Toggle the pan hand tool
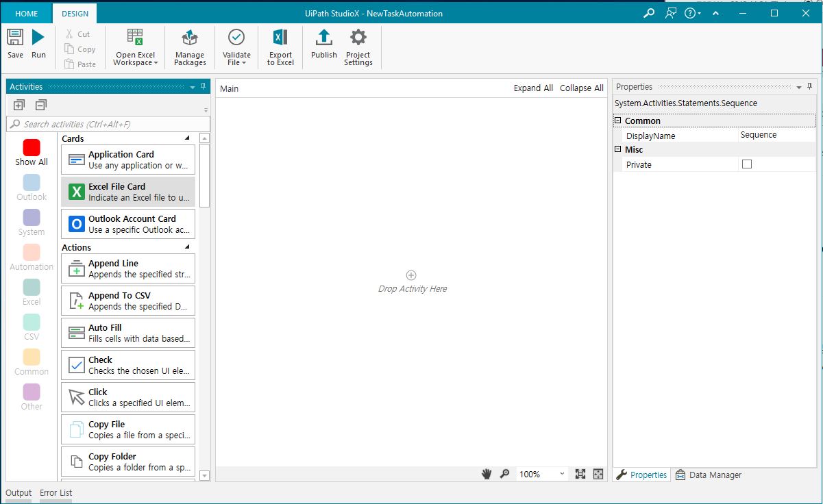 point(487,474)
